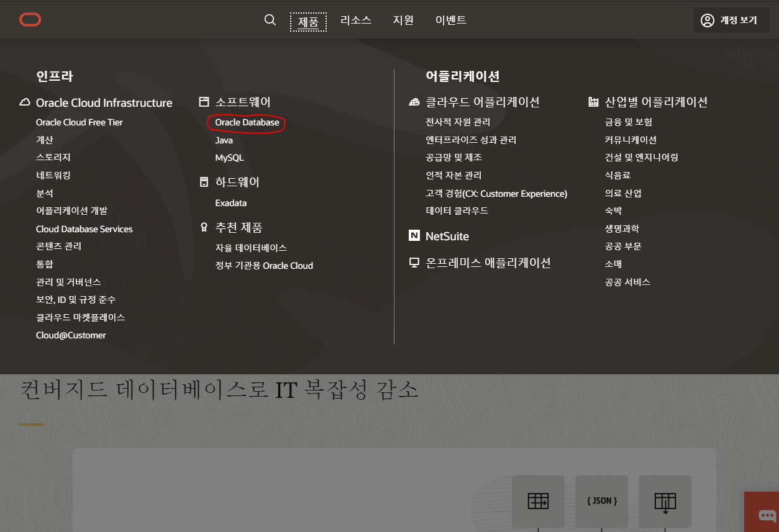Image resolution: width=779 pixels, height=532 pixels.
Task: Click the cloud apps icon beside 클라우드 어플리케이션
Action: 414,102
